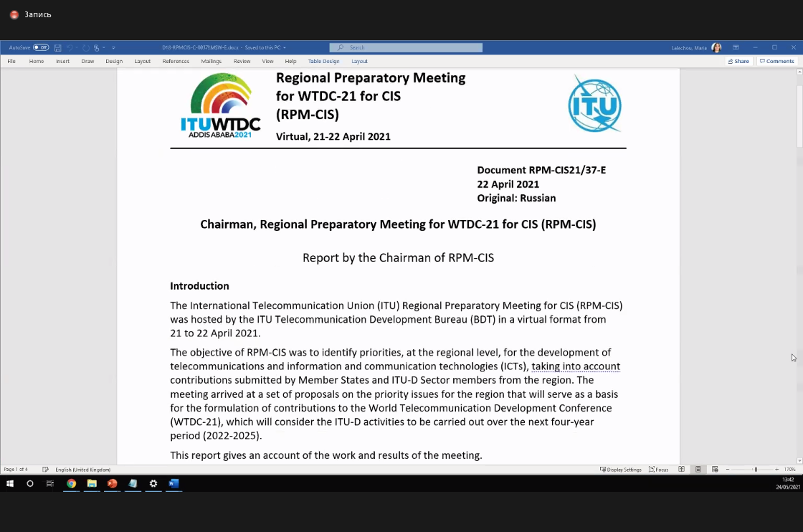The image size is (803, 532).
Task: Open the Touch/Mouse Mode dropdown arrow
Action: [104, 47]
